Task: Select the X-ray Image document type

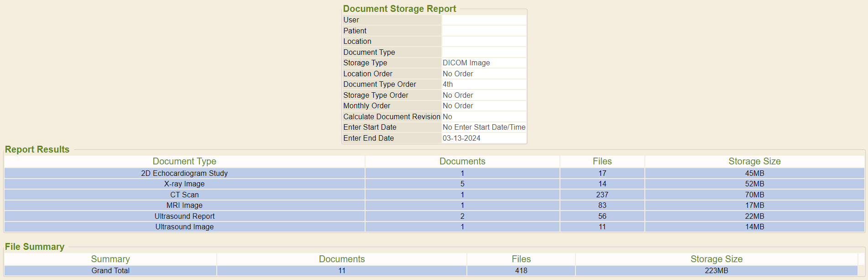Action: [184, 184]
